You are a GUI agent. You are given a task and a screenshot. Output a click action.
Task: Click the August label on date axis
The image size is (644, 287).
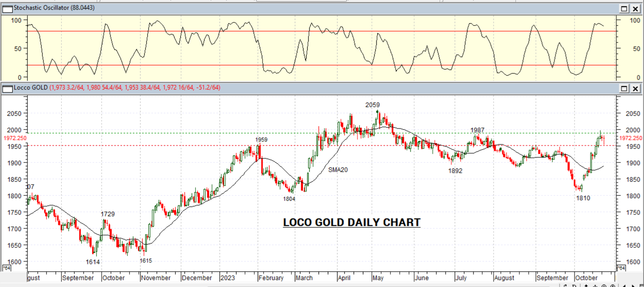[504, 278]
